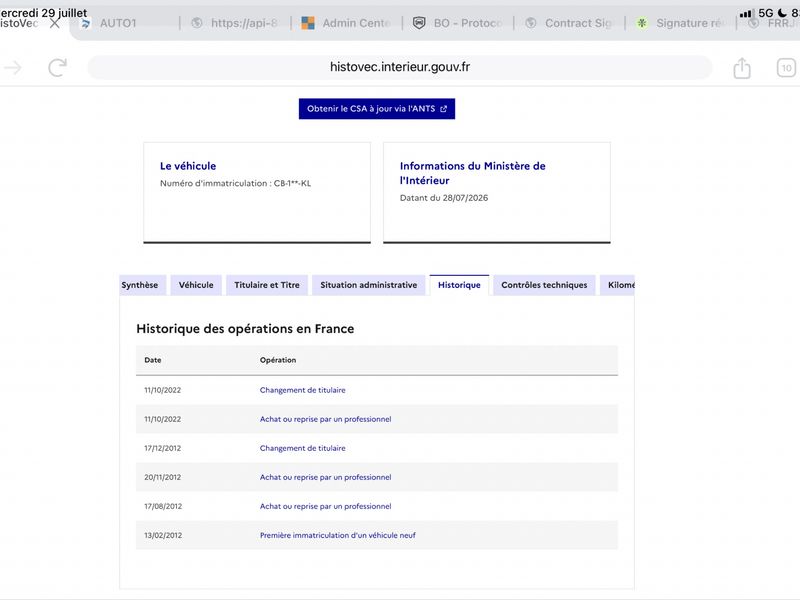Open the Véhicule tab
This screenshot has width=800, height=600.
[196, 285]
